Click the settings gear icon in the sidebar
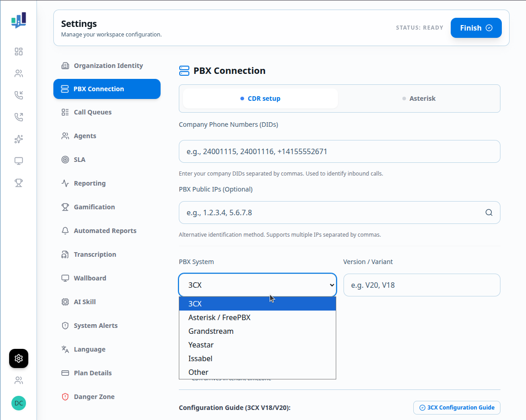This screenshot has height=420, width=526. click(19, 358)
